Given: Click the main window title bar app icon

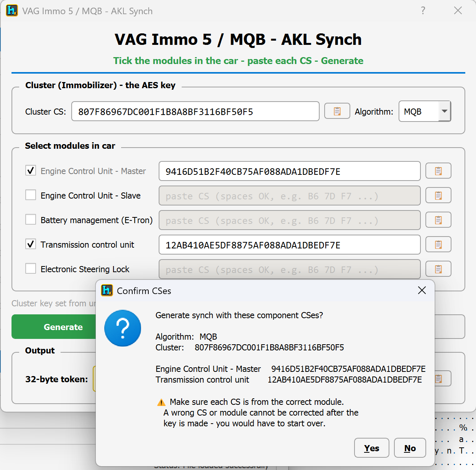Looking at the screenshot, I should click(12, 10).
